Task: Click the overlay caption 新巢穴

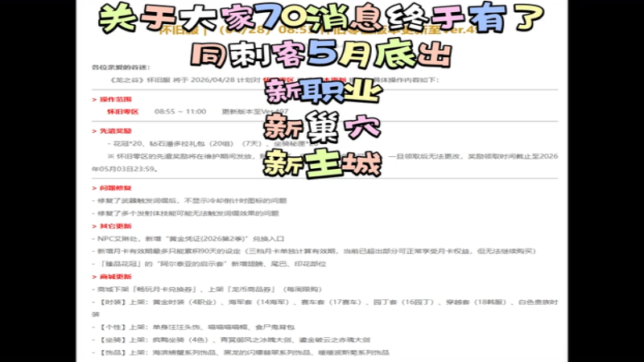Action: (322, 128)
